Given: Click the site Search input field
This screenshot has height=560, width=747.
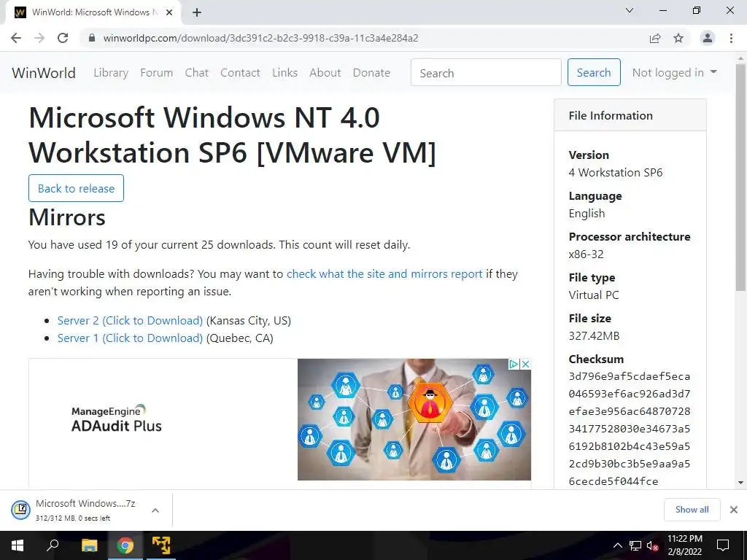Looking at the screenshot, I should (486, 72).
